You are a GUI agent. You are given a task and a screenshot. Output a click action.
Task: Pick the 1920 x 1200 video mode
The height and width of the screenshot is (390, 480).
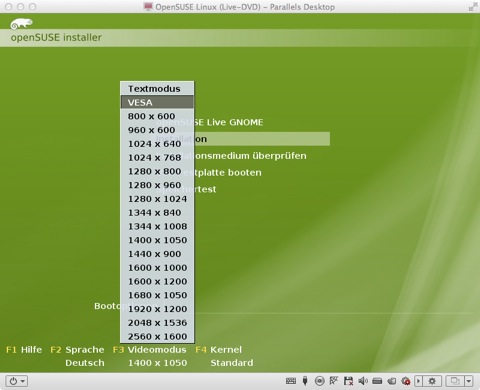tap(157, 309)
